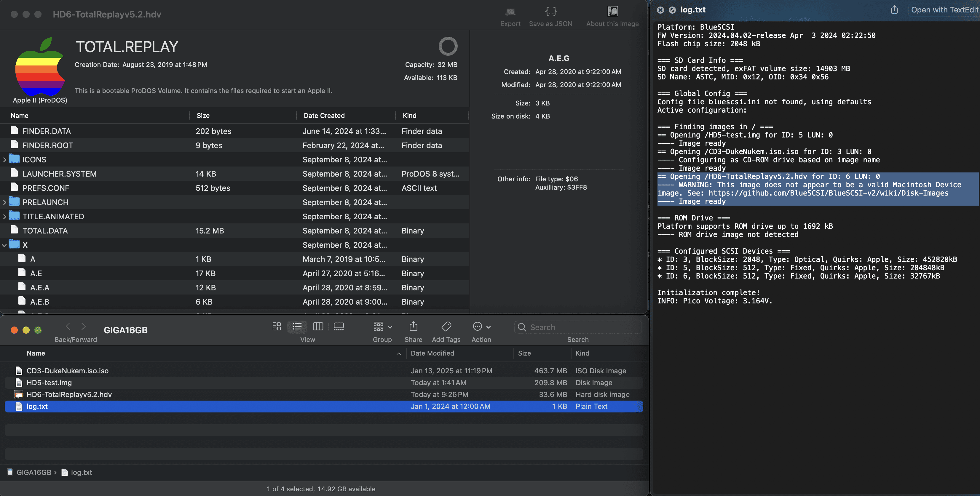Image resolution: width=980 pixels, height=496 pixels.
Task: Click Open with TextEdit
Action: [945, 10]
